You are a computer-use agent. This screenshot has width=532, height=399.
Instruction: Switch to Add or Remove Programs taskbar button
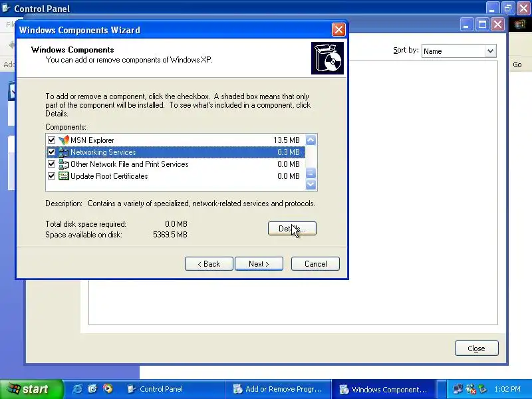[x=277, y=389]
